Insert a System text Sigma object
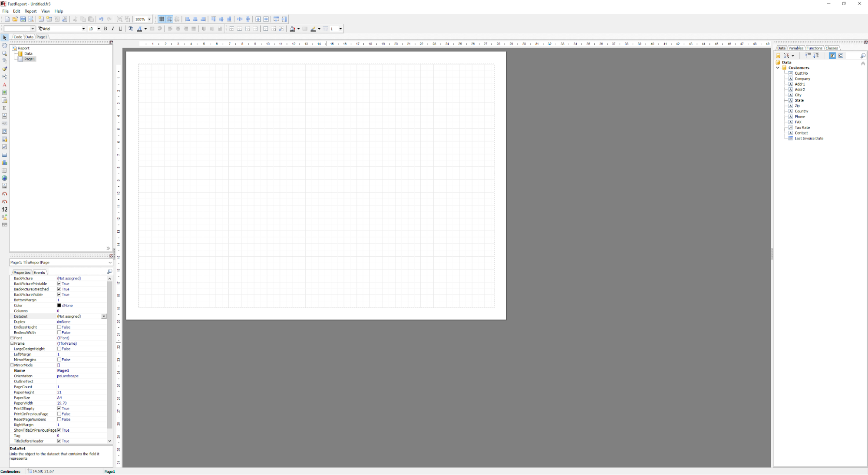Image resolution: width=868 pixels, height=475 pixels. click(x=4, y=108)
